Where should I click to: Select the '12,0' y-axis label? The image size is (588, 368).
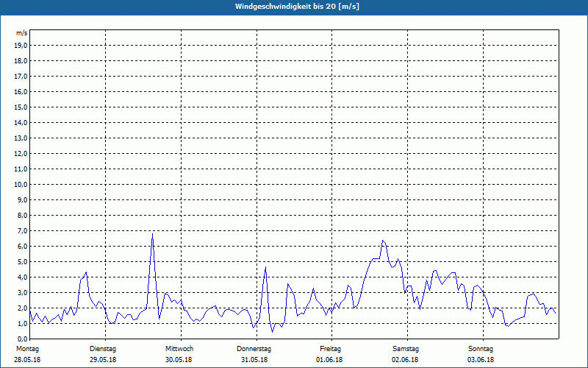coord(21,153)
